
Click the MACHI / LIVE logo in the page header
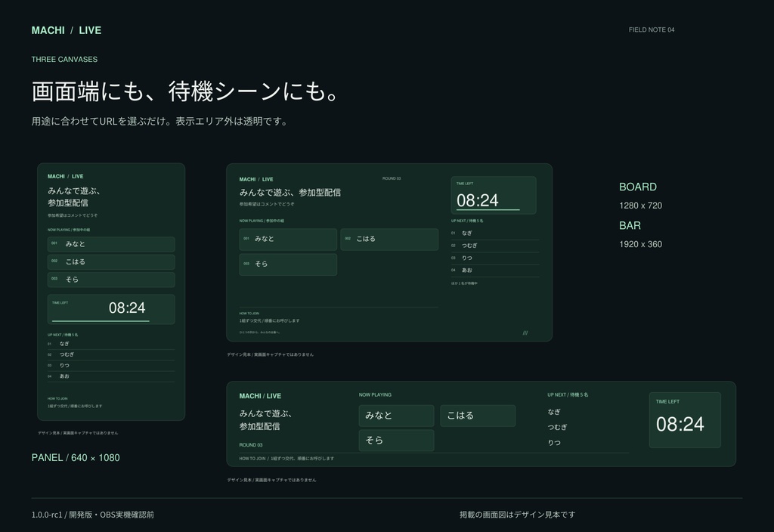coord(67,30)
